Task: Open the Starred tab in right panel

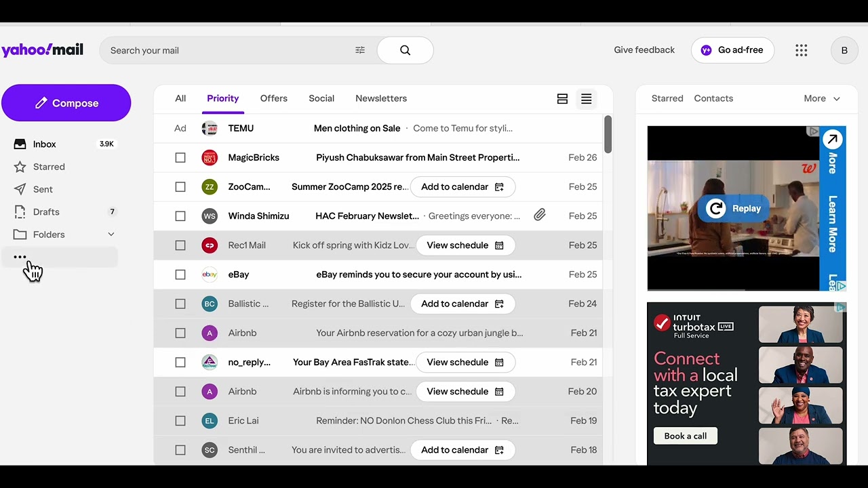Action: [x=667, y=98]
